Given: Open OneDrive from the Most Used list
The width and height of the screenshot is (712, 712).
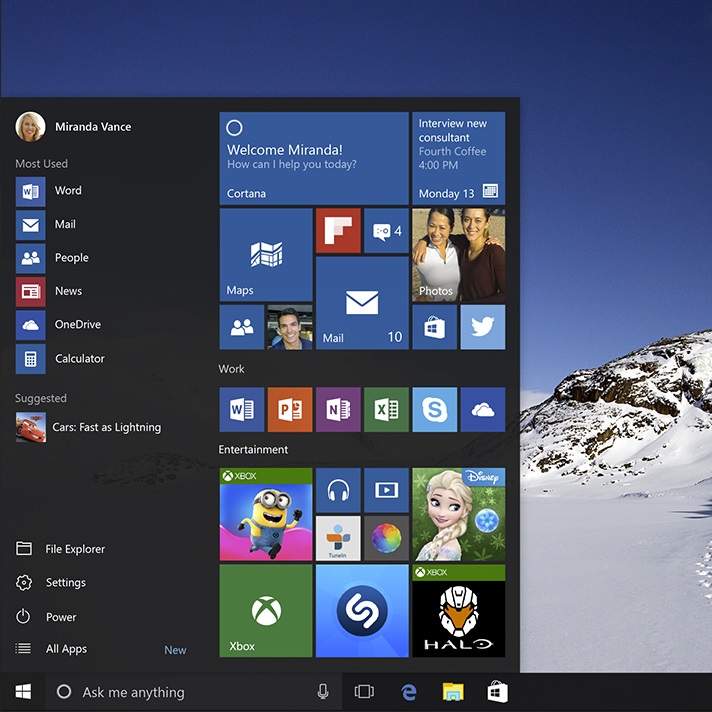Looking at the screenshot, I should pos(59,325).
